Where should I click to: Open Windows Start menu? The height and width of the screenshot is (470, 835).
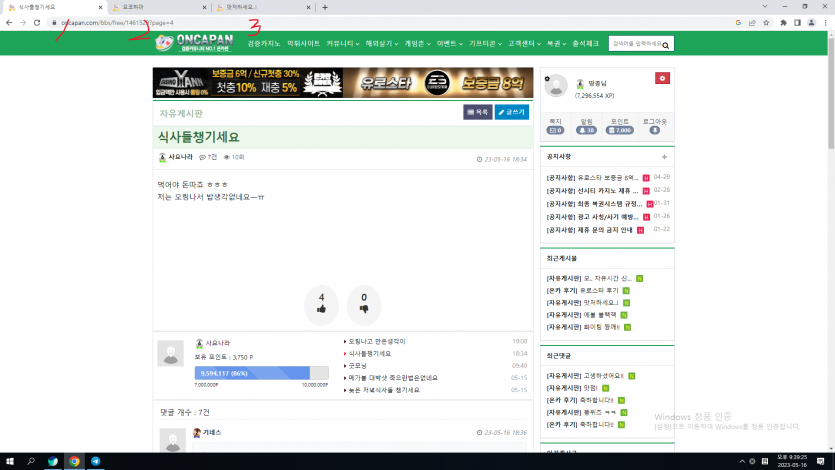pos(9,461)
